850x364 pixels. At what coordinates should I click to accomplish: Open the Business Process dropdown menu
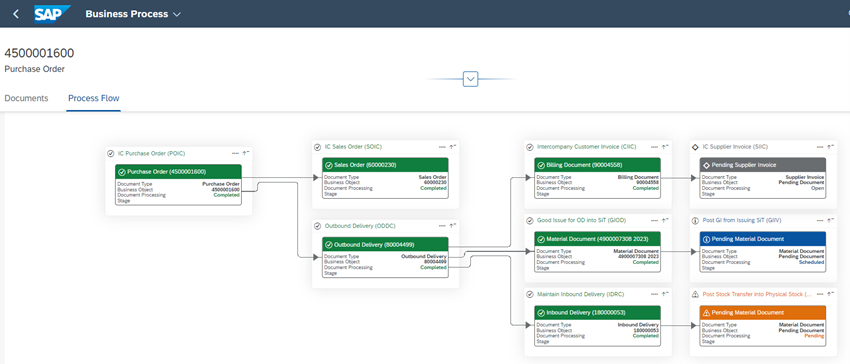[x=133, y=14]
